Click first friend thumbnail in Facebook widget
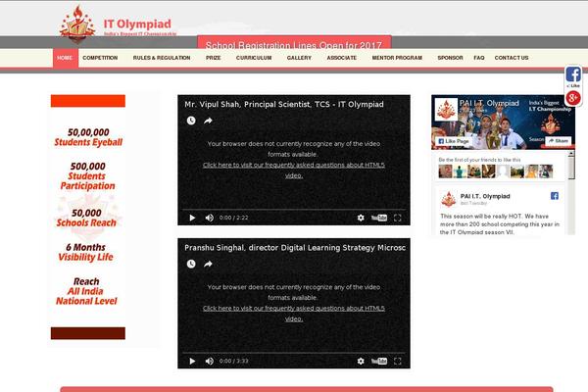588x392 pixels. pos(445,171)
